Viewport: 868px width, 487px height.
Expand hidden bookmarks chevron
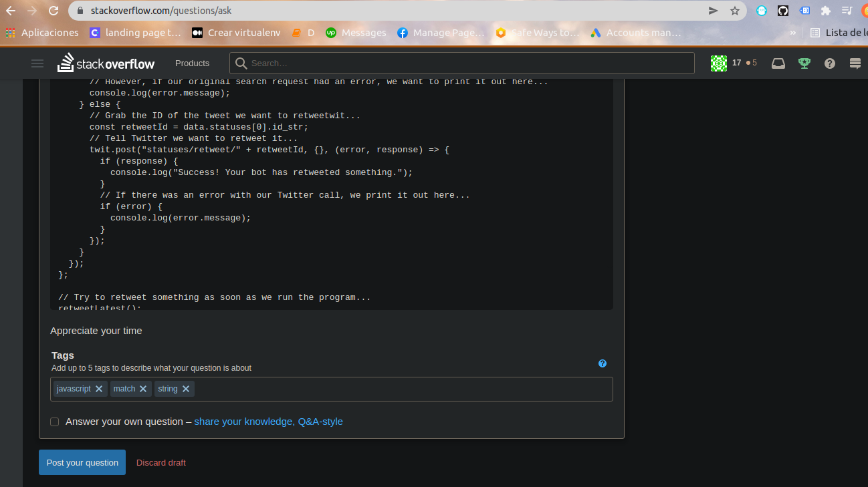tap(793, 33)
